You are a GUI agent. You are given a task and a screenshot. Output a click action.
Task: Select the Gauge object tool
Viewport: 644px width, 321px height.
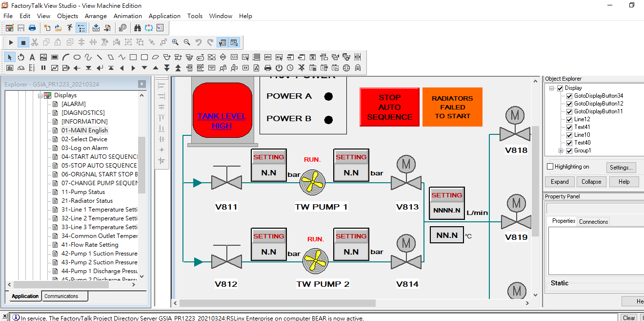click(x=21, y=68)
